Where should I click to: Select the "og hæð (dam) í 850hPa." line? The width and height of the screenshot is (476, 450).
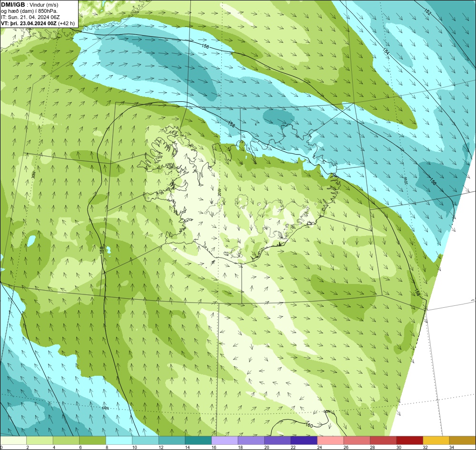[x=29, y=11]
